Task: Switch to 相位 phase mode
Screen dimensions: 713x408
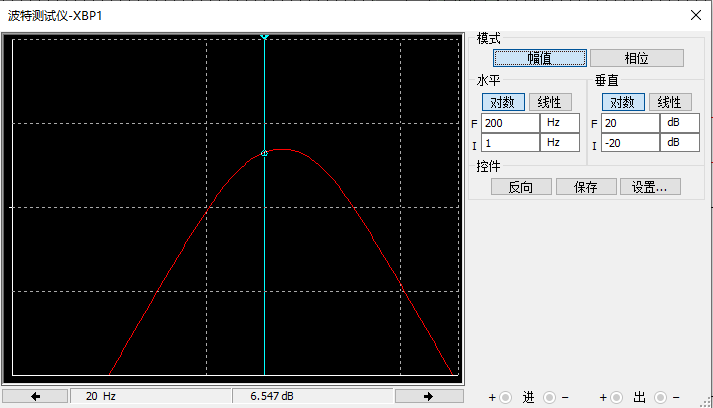Action: [x=637, y=58]
